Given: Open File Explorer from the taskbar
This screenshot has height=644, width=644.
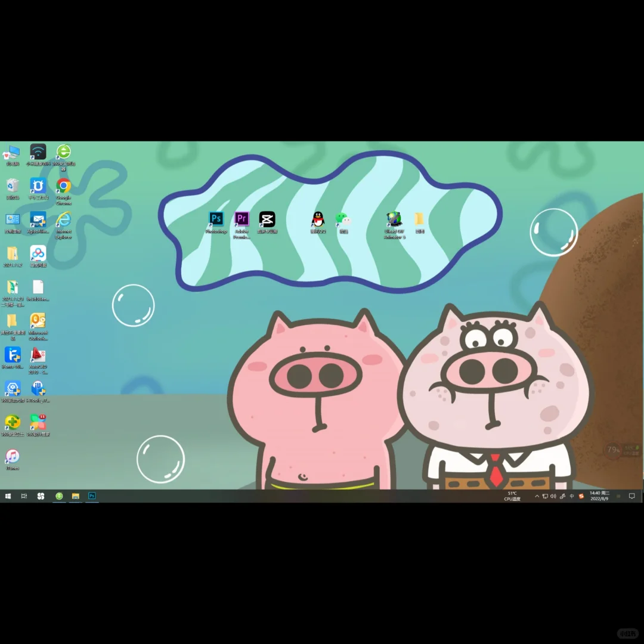Looking at the screenshot, I should [x=76, y=496].
